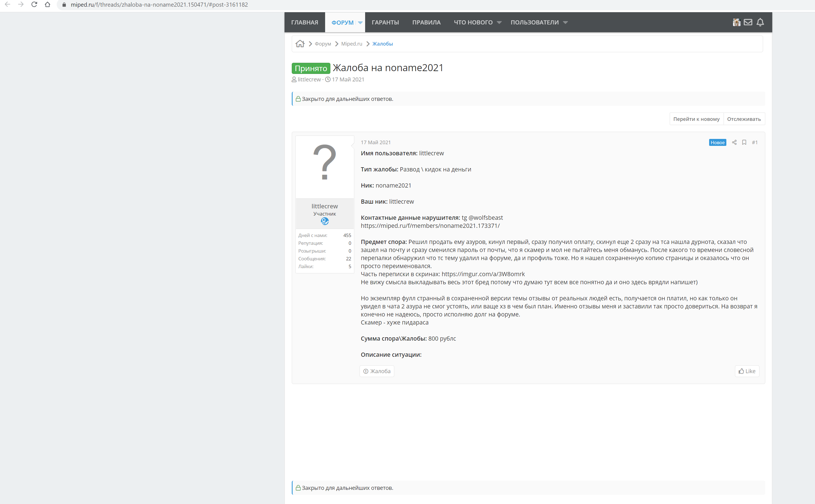The width and height of the screenshot is (815, 504).
Task: Open littlecrew username in the user card
Action: click(324, 206)
